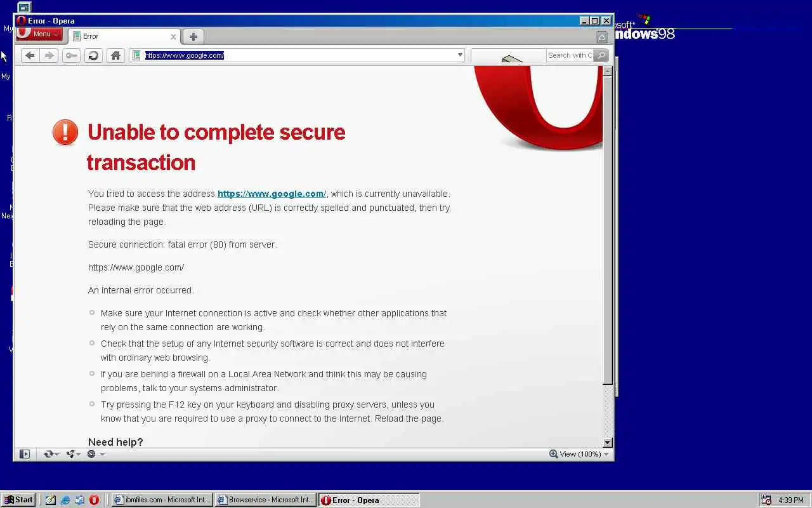Open the closed tabs trash icon
This screenshot has height=508, width=812.
click(x=602, y=37)
